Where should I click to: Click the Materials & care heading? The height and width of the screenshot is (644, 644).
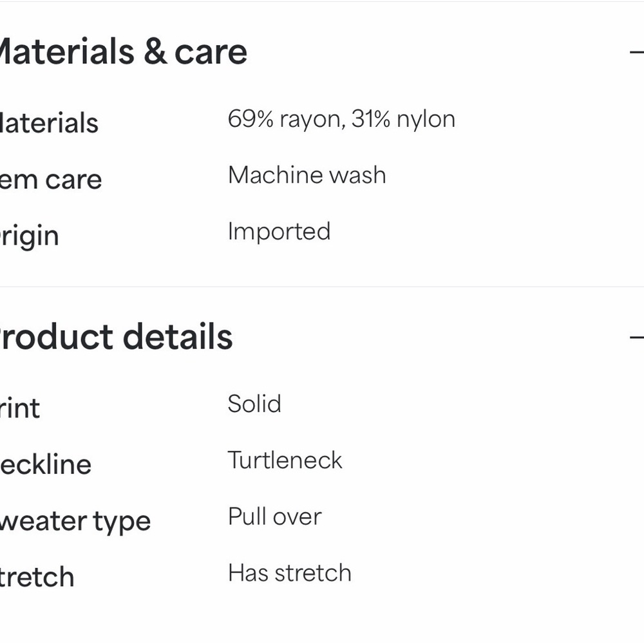click(x=122, y=52)
